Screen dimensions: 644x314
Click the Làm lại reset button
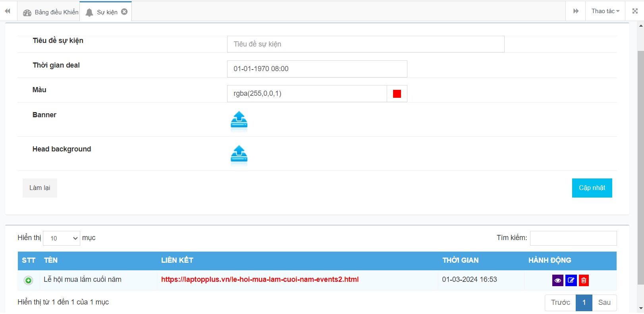tap(40, 188)
